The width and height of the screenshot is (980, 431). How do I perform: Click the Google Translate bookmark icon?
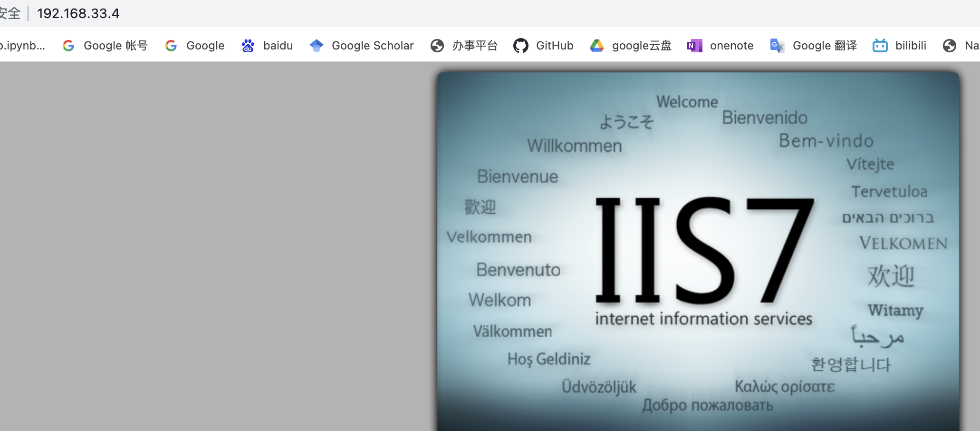pyautogui.click(x=777, y=46)
